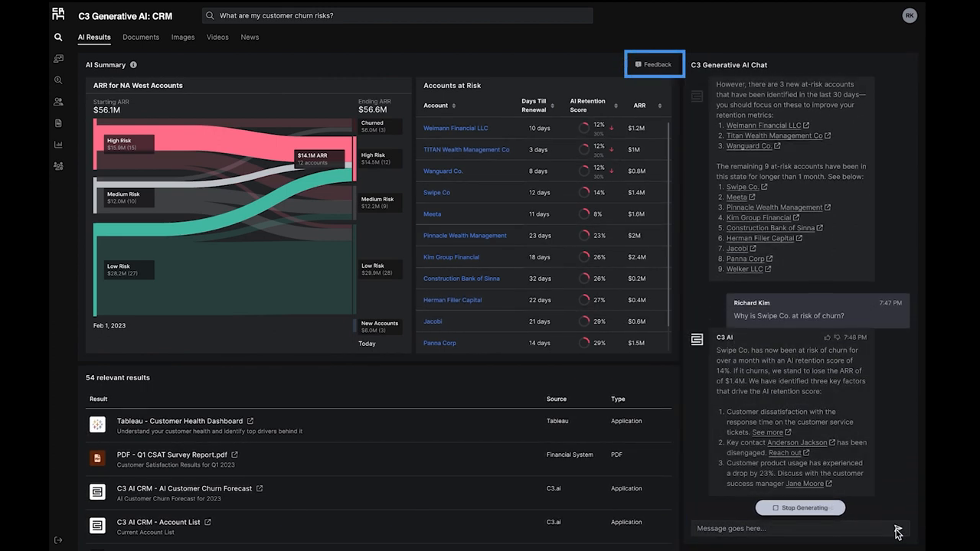The height and width of the screenshot is (551, 980).
Task: Click the logout icon at the sidebar bottom
Action: pyautogui.click(x=58, y=540)
